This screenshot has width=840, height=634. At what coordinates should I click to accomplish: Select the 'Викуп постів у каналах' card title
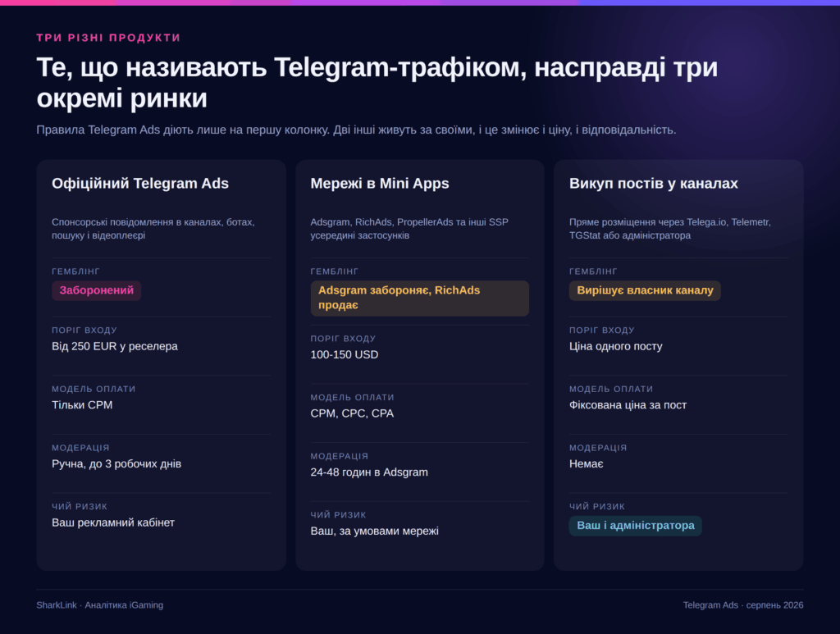(x=654, y=183)
